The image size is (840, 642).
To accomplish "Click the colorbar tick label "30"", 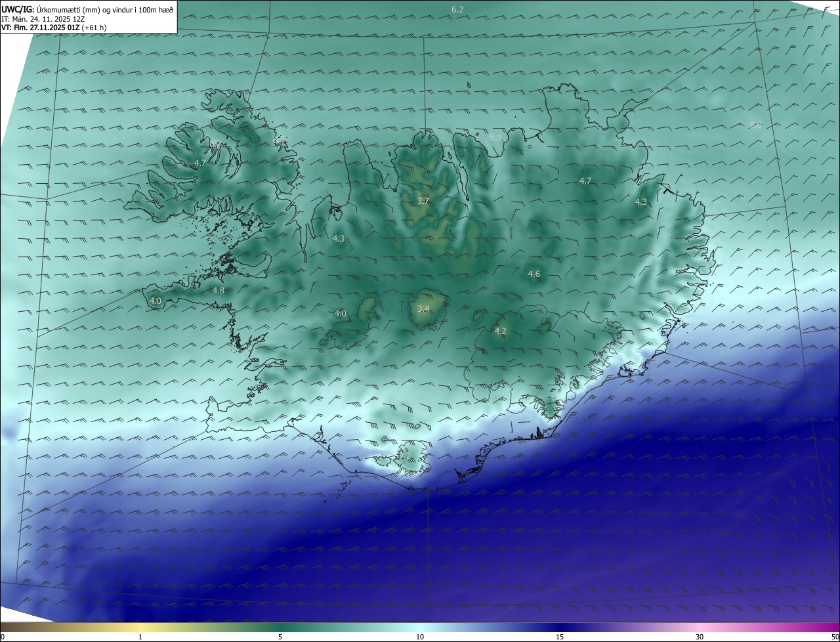I will point(700,637).
